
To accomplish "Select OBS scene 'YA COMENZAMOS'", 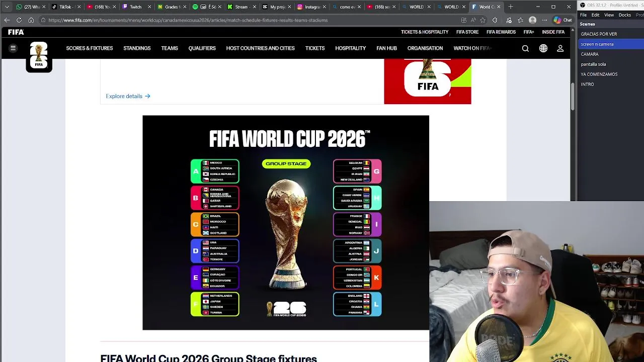I will pyautogui.click(x=611, y=74).
